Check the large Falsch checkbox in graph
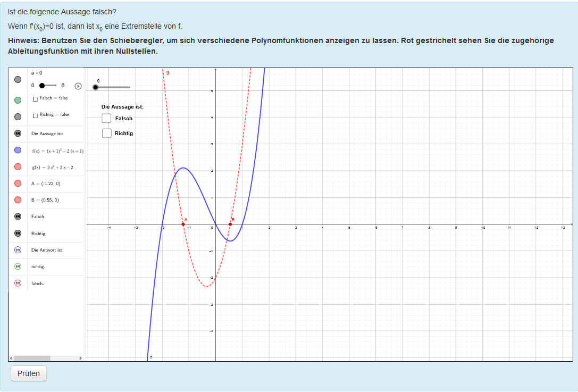Viewport: 578px width, 392px height. coord(107,118)
